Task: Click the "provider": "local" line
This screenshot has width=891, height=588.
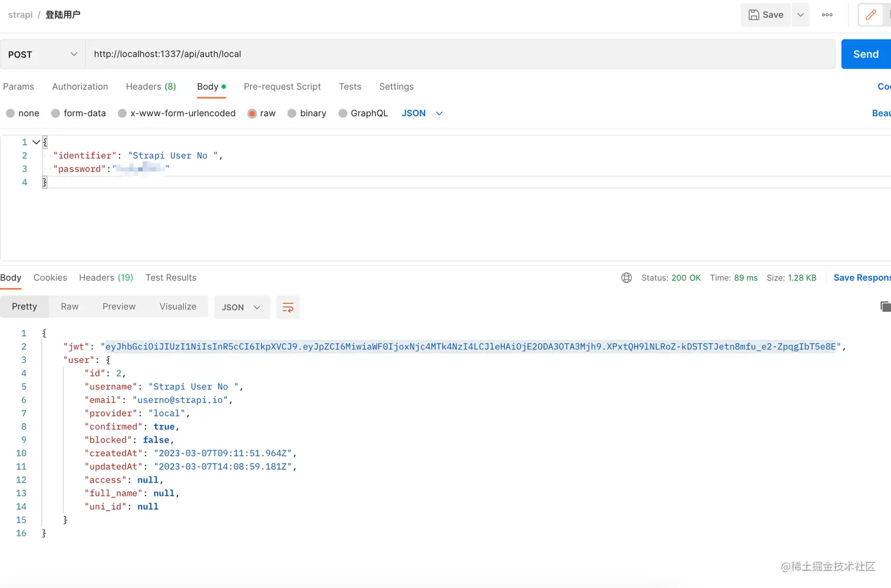Action: tap(137, 414)
